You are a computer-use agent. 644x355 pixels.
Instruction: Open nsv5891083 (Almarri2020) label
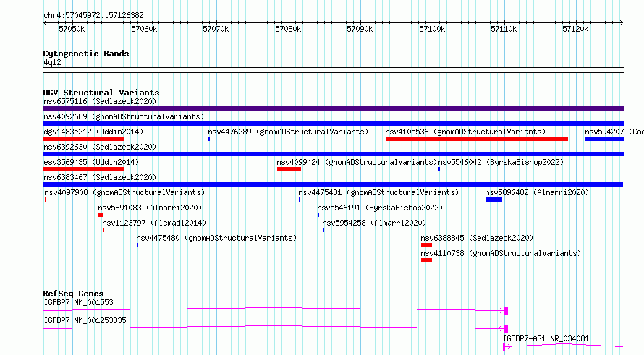(150, 208)
